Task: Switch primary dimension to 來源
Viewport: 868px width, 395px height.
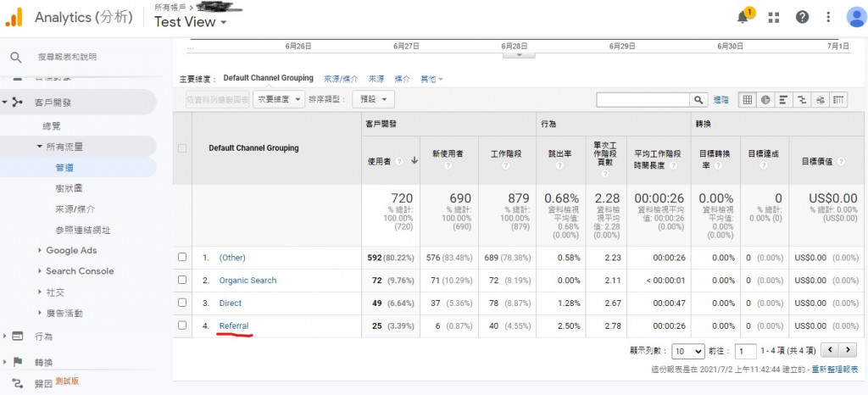Action: point(376,79)
